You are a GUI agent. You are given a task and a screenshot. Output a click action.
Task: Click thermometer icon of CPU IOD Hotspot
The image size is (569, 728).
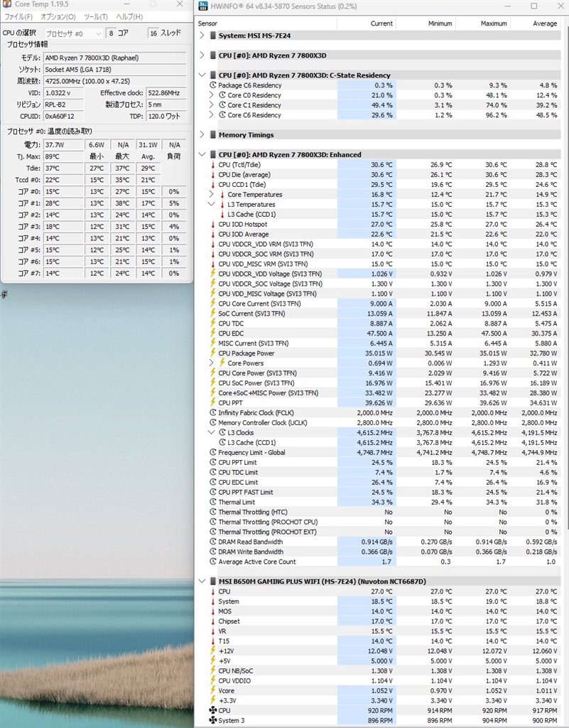tap(213, 224)
